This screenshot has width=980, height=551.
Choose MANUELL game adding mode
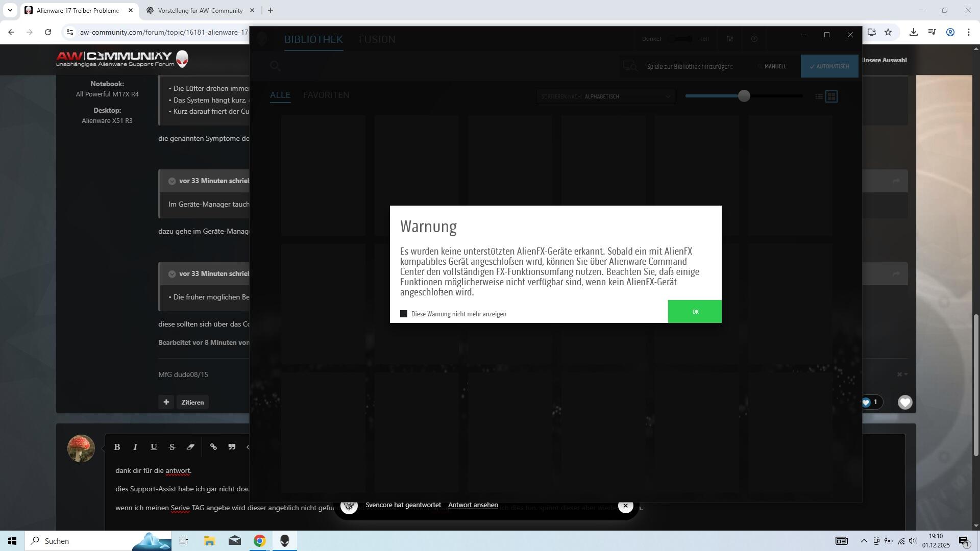774,66
